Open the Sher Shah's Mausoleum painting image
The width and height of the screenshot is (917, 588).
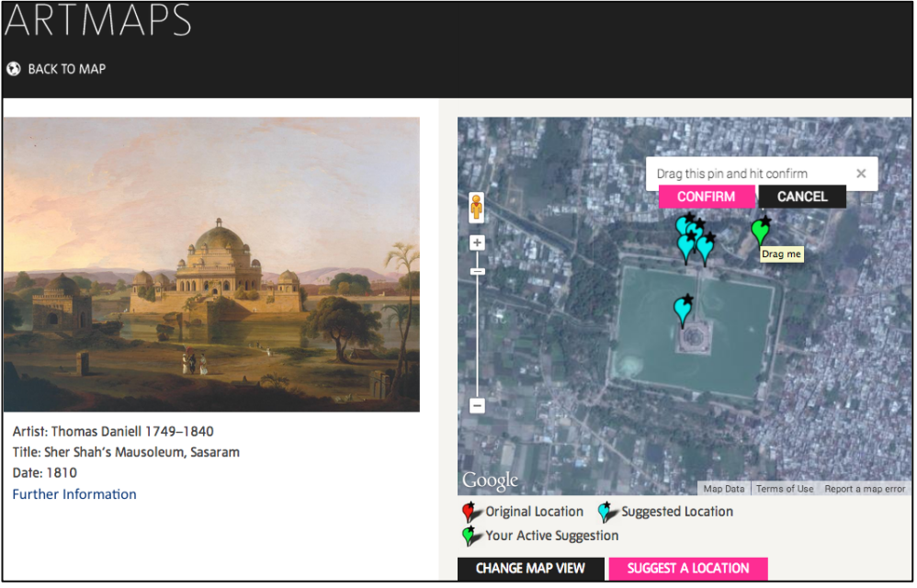[x=211, y=265]
